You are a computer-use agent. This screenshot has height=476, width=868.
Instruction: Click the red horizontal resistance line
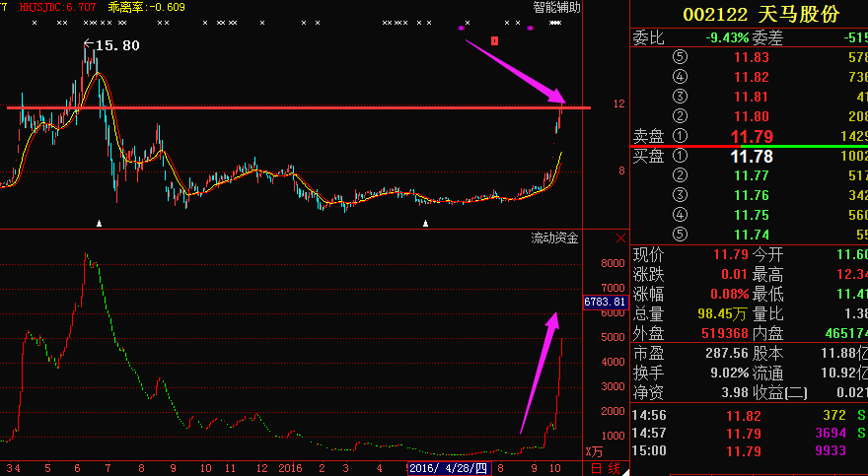(296, 107)
